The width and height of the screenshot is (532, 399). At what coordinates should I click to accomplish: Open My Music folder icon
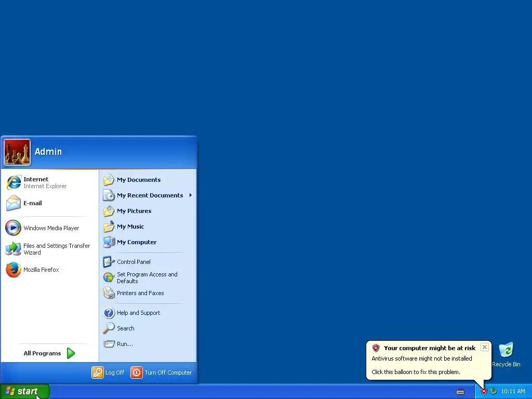pyautogui.click(x=109, y=227)
